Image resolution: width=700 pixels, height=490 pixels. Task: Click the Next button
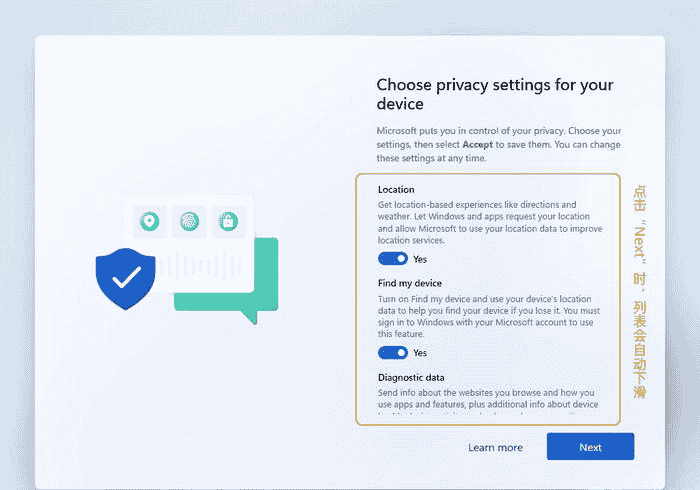pos(590,447)
